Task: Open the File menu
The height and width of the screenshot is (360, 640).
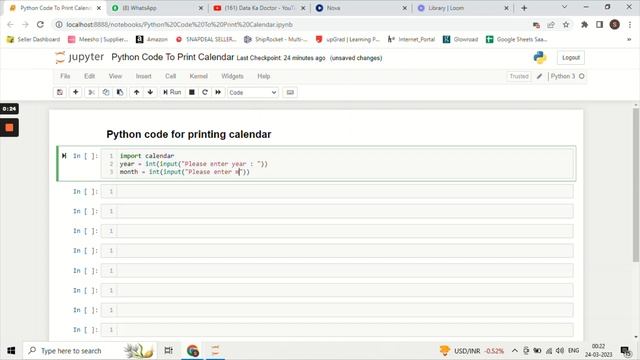Action: [65, 76]
